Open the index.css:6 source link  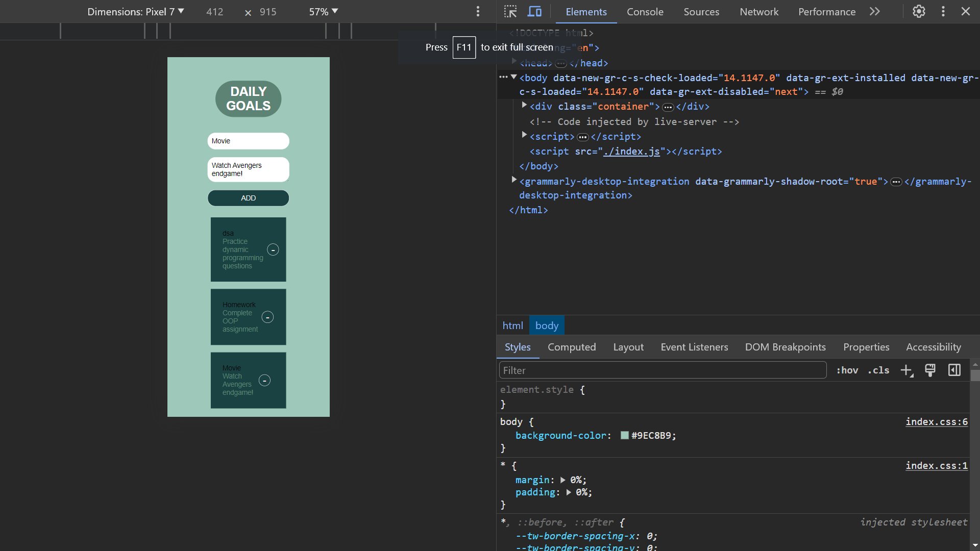click(x=936, y=422)
